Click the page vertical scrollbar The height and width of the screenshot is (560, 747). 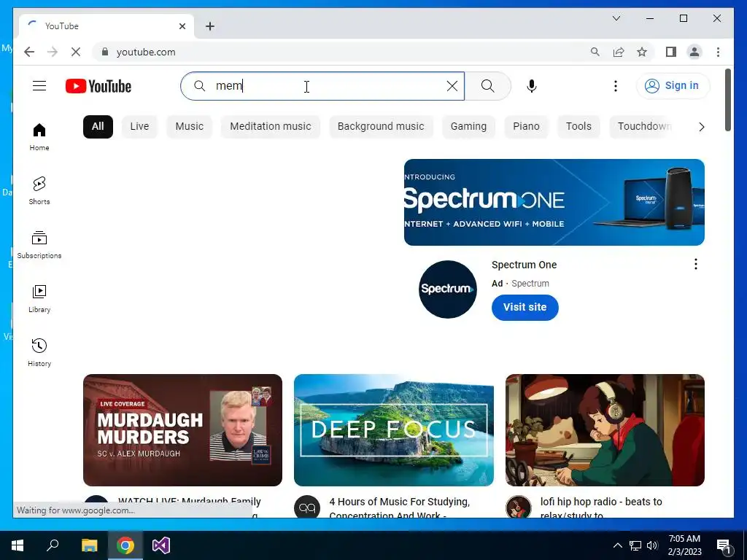coord(727,100)
